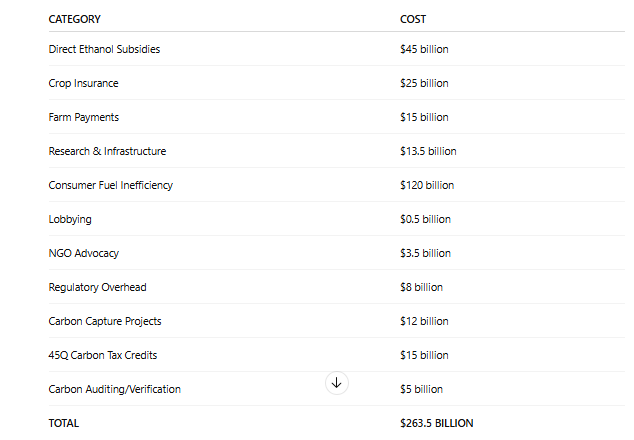
Task: Click the Farm Payments row label
Action: tap(84, 117)
